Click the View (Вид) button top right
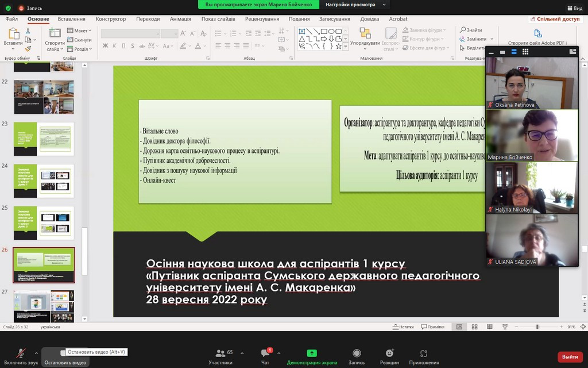This screenshot has height=368, width=588. click(x=575, y=8)
